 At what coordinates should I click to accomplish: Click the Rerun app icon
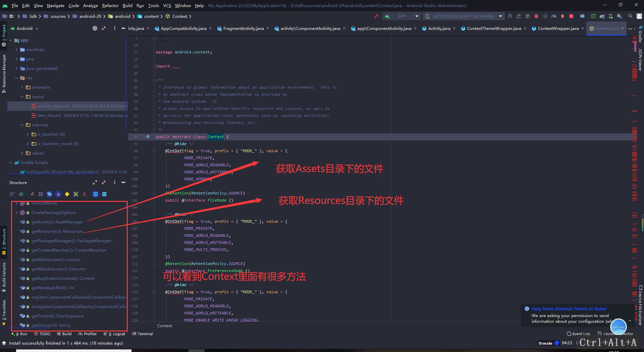coord(510,16)
